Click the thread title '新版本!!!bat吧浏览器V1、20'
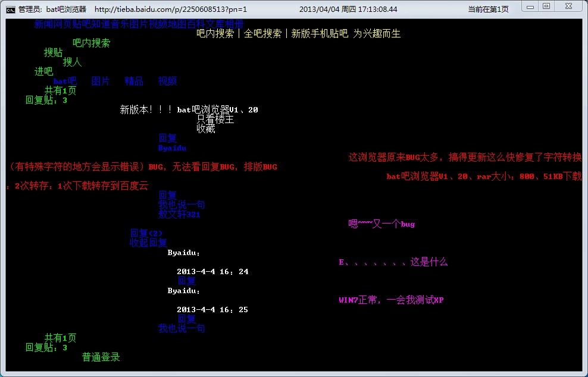This screenshot has height=377, width=588. pos(189,110)
